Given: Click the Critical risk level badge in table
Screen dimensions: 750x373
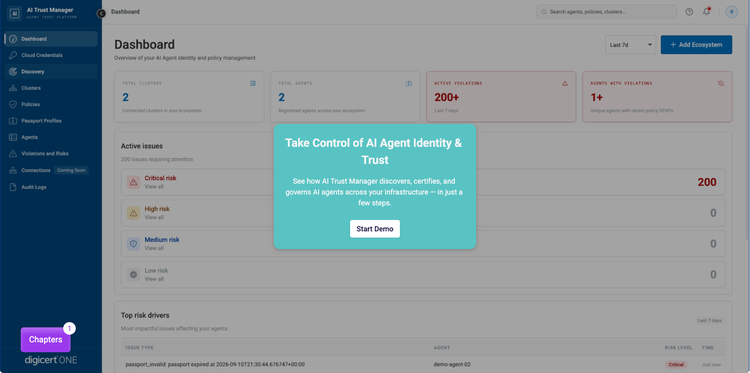Looking at the screenshot, I should [676, 364].
